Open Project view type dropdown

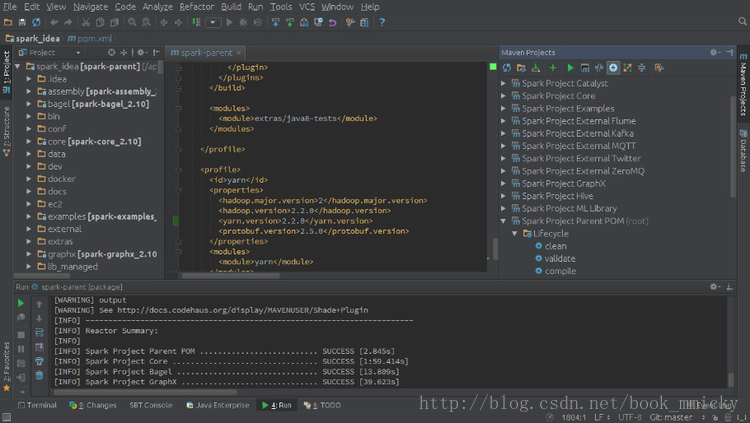(77, 53)
